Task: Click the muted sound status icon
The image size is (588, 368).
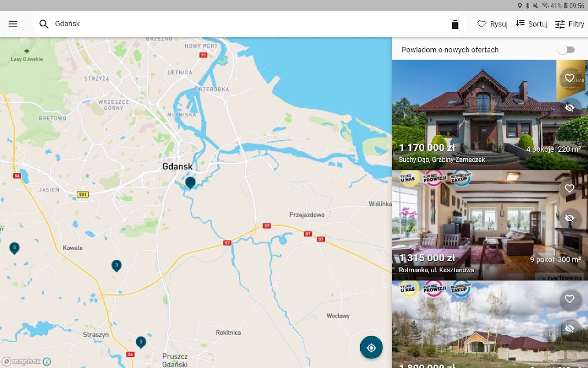Action: click(x=536, y=6)
